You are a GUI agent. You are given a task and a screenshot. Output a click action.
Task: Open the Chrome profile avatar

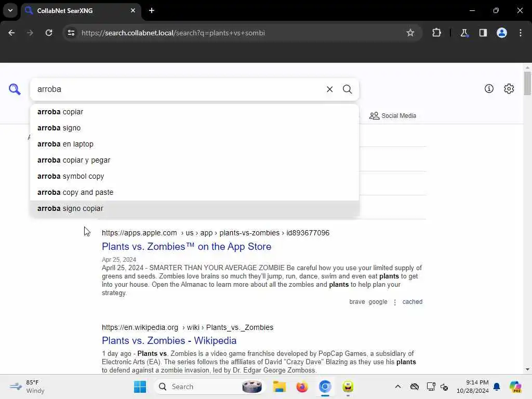point(502,33)
